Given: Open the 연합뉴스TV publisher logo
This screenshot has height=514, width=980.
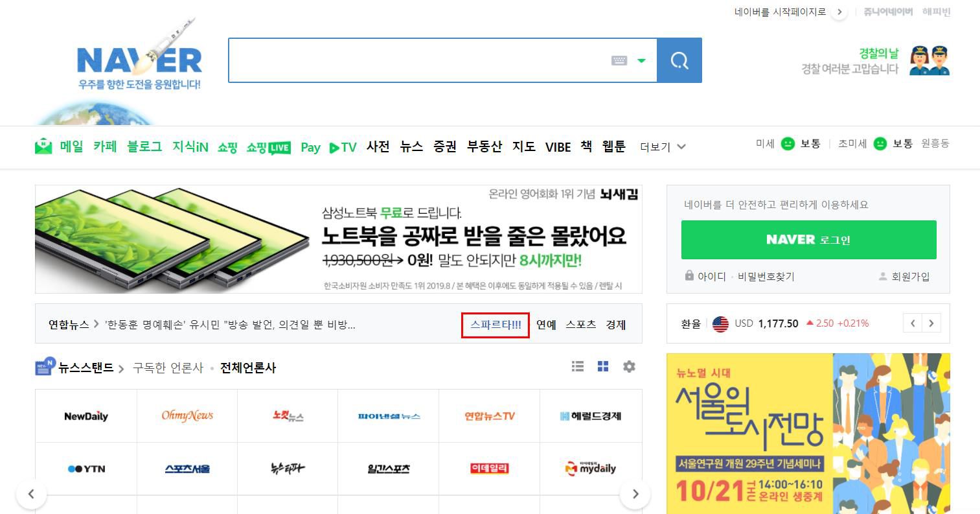Looking at the screenshot, I should (490, 416).
